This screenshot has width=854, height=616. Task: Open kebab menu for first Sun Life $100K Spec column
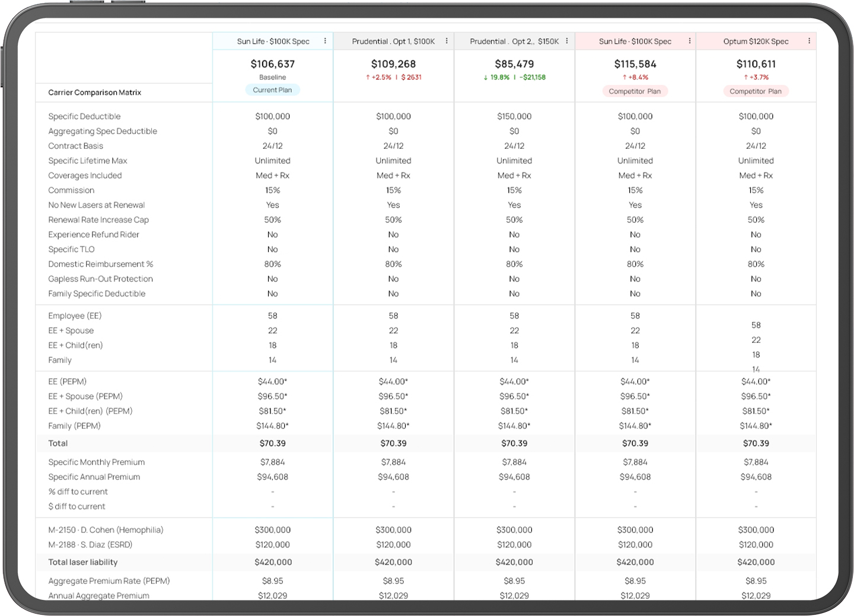pyautogui.click(x=325, y=41)
